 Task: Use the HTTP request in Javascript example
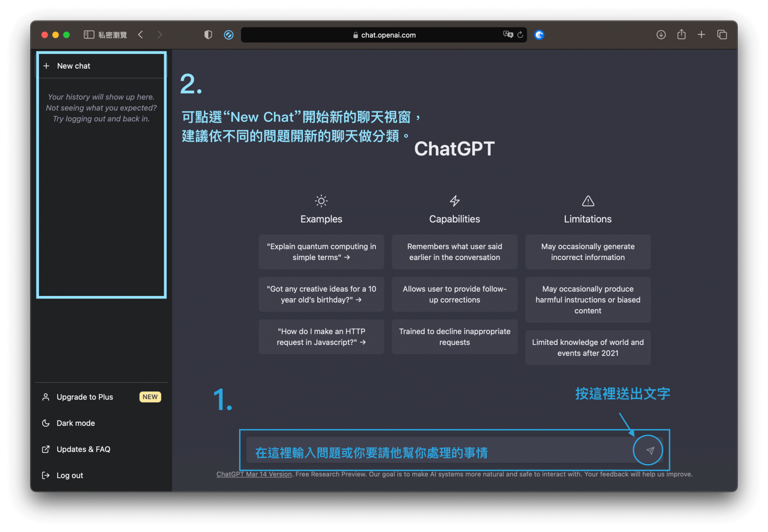click(x=321, y=337)
